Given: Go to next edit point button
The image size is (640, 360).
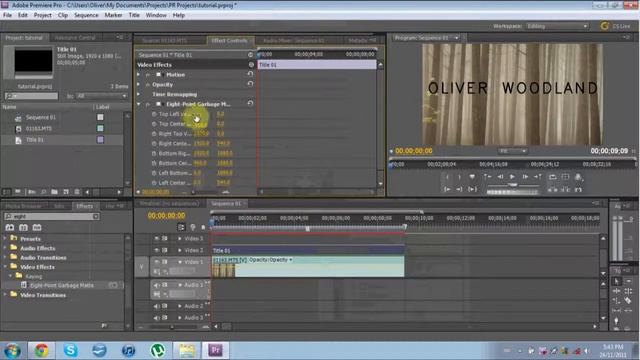Looking at the screenshot, I should coord(538,177).
